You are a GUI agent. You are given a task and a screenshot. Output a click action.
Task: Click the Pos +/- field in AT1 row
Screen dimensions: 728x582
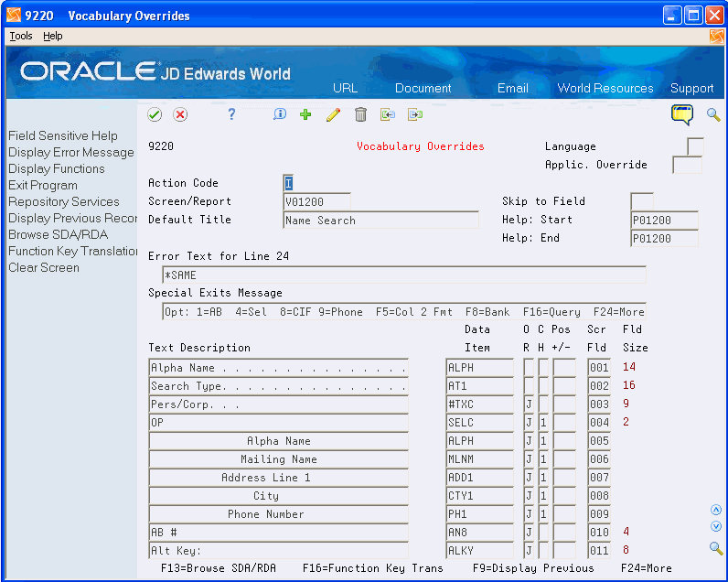[564, 385]
